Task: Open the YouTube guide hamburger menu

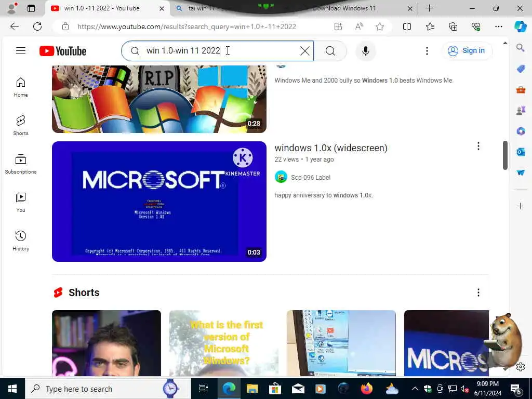Action: click(21, 51)
